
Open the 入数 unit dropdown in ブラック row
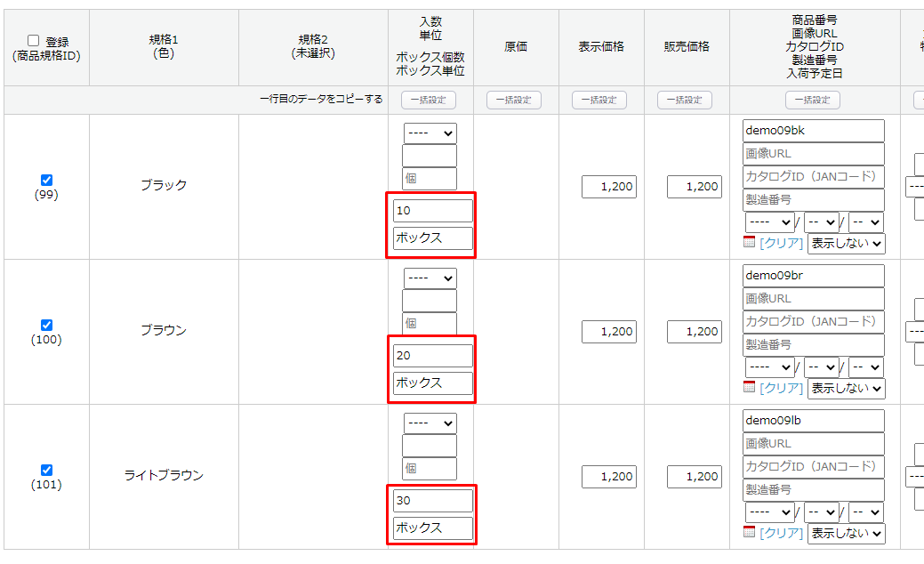(x=430, y=133)
